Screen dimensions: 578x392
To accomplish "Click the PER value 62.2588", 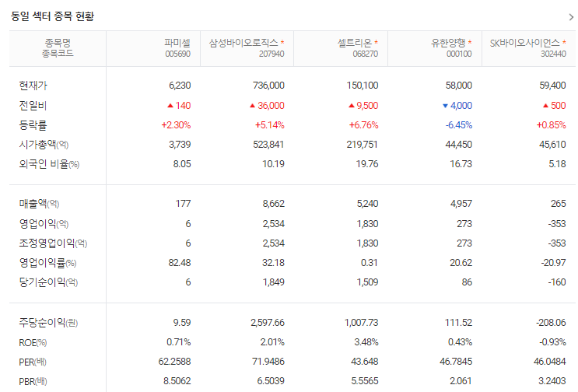I will coord(174,362).
